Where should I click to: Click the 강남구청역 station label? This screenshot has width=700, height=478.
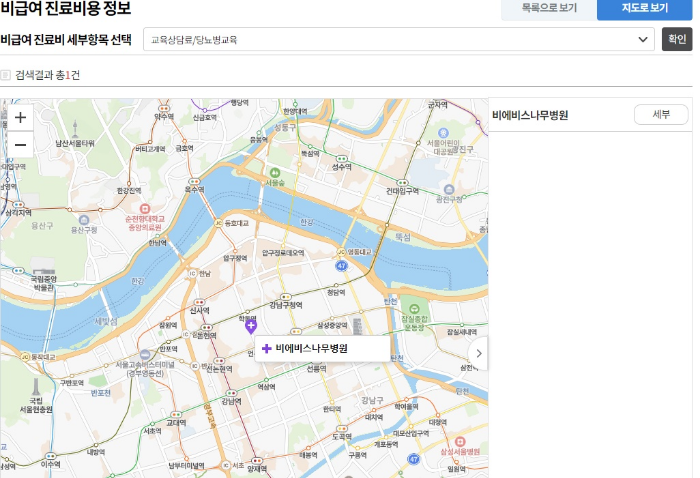coord(286,305)
